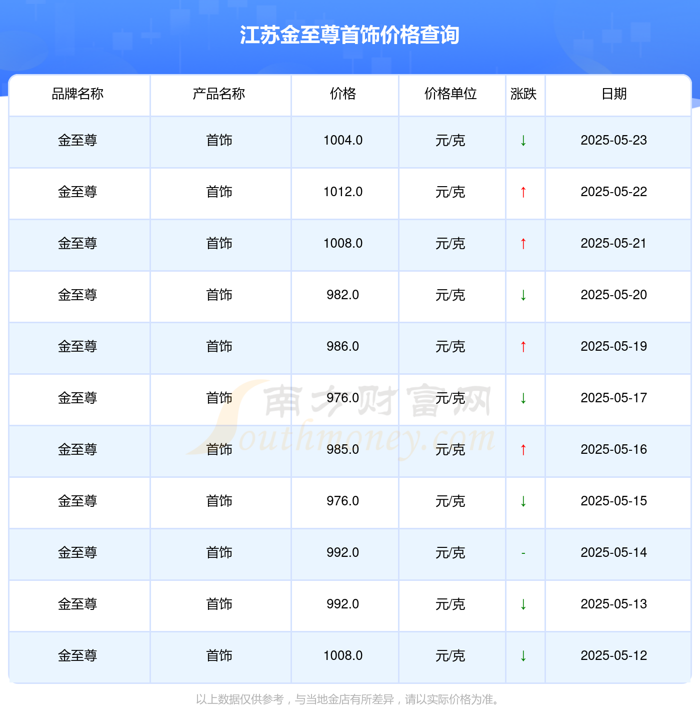Click the 价格单位 column header
This screenshot has width=700, height=728.
click(x=450, y=94)
